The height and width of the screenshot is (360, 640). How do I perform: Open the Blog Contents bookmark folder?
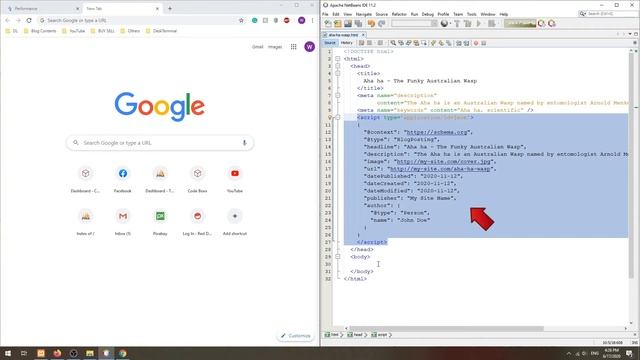click(40, 31)
